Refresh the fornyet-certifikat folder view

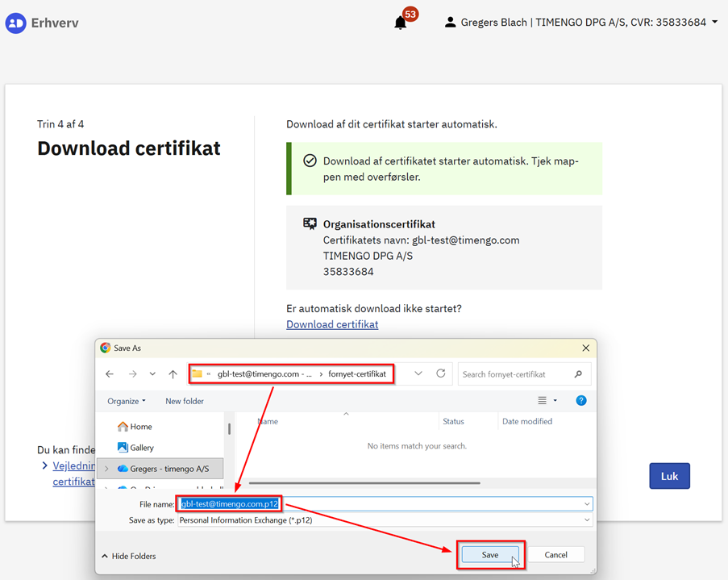pyautogui.click(x=441, y=373)
